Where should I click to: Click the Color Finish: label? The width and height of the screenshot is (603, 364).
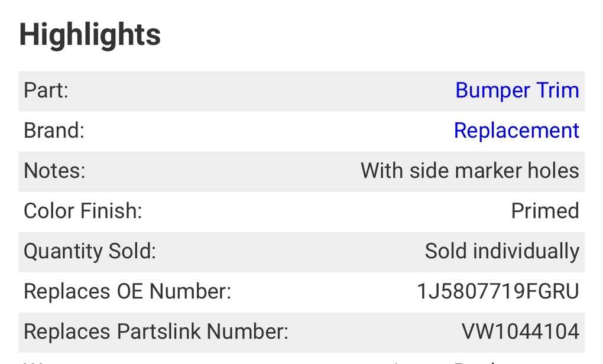[x=83, y=211]
